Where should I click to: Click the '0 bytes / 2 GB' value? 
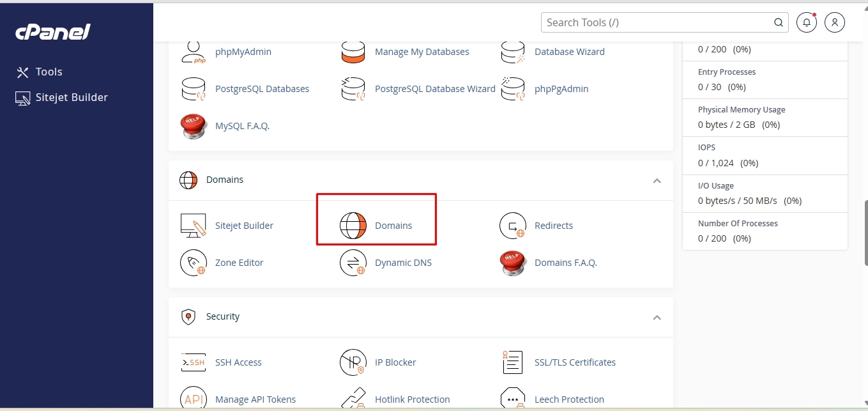point(727,125)
